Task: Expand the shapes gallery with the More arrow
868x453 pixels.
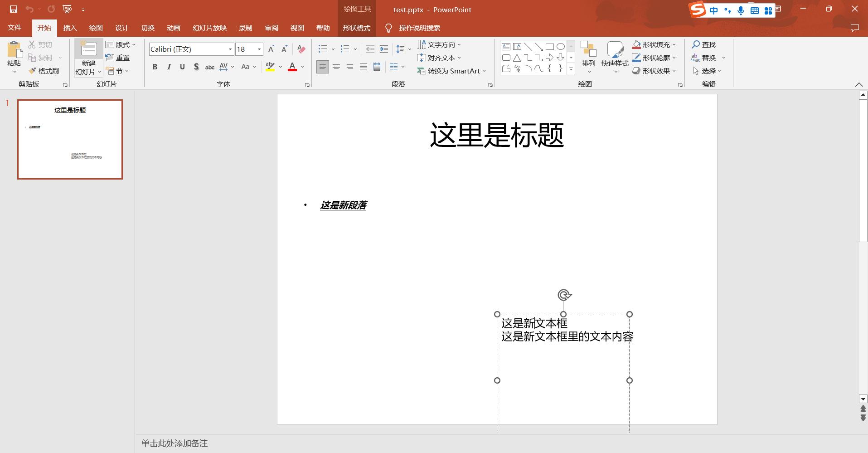Action: point(571,69)
